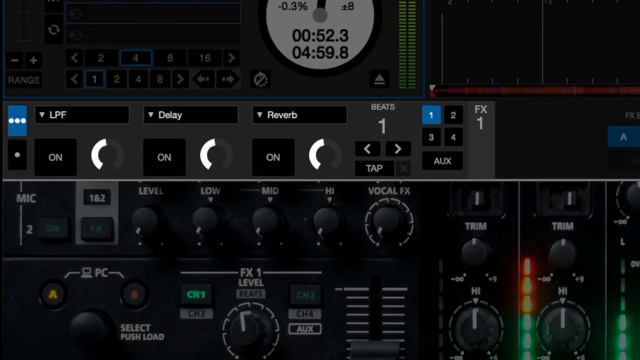640x360 pixels.
Task: Select highlighted loop size 4 in row with 16
Action: pyautogui.click(x=136, y=58)
